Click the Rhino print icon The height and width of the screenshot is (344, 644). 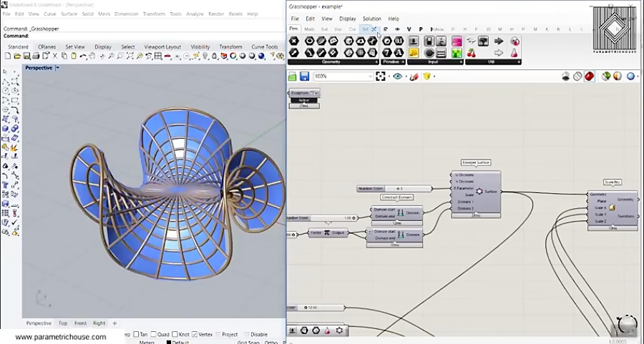36,56
